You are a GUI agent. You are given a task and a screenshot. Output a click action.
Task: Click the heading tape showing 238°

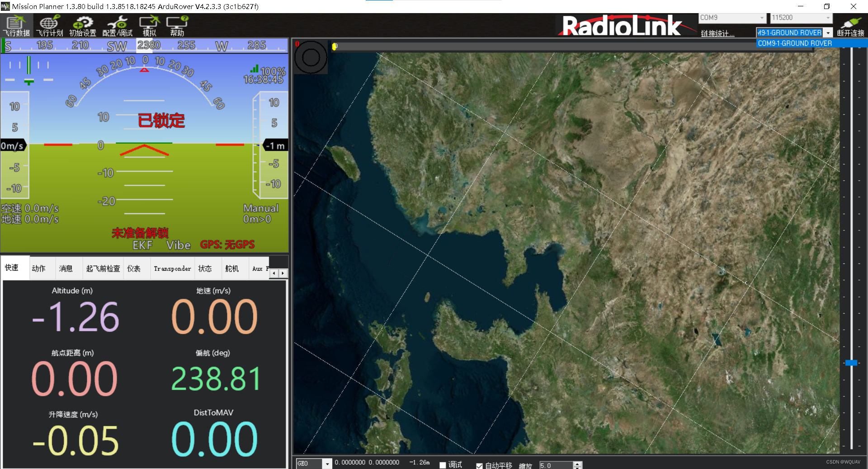(145, 45)
